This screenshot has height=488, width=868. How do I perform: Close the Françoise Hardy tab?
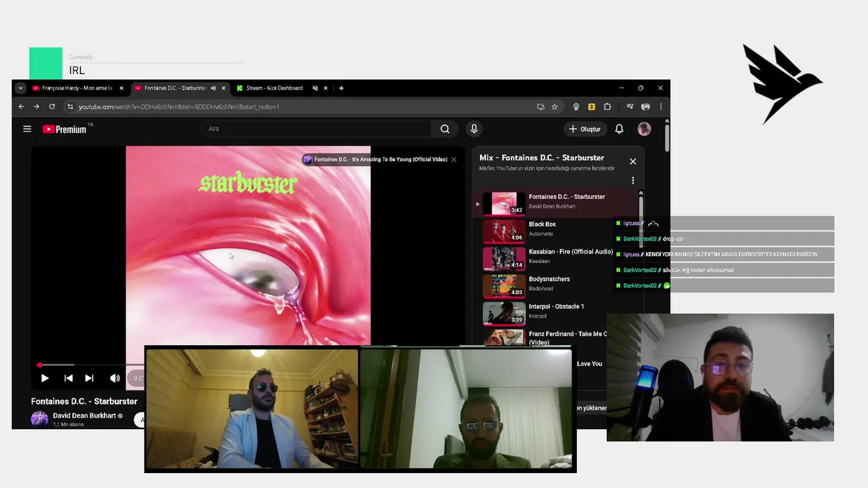pyautogui.click(x=121, y=88)
